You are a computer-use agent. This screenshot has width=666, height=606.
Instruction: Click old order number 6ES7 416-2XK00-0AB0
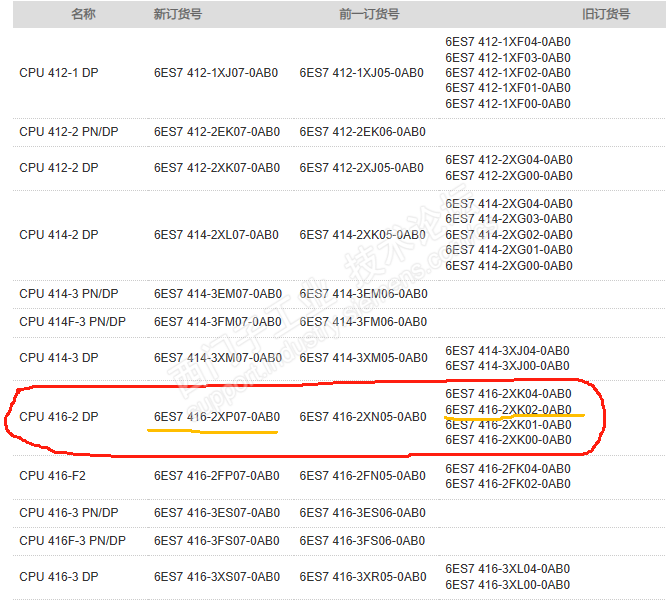coord(508,440)
